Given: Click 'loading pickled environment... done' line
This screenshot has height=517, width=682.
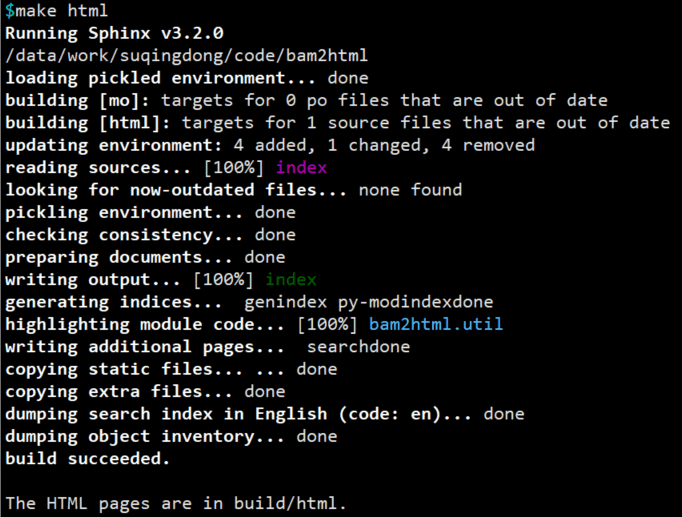Looking at the screenshot, I should 187,78.
